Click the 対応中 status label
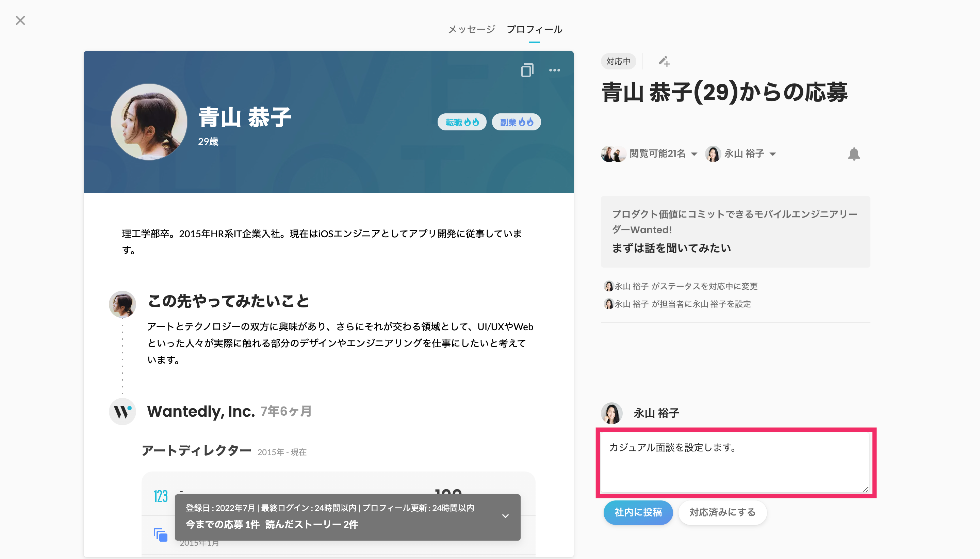980x559 pixels. click(x=618, y=61)
